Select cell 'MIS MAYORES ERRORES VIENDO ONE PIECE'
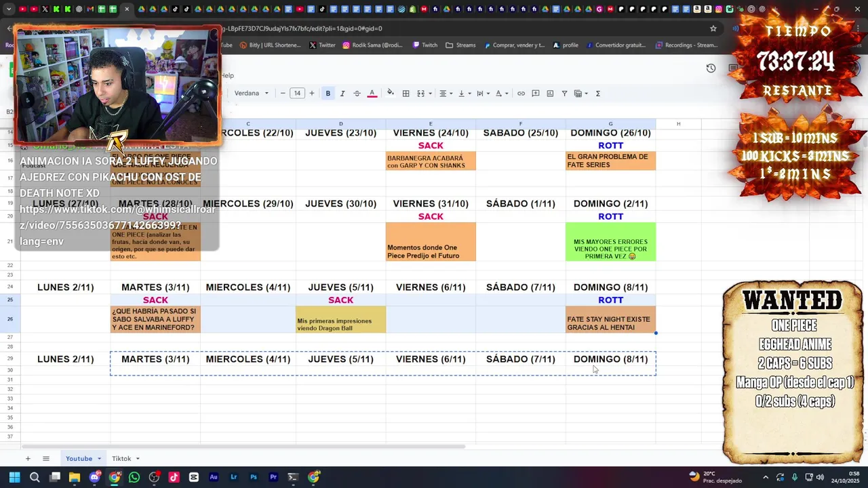 tap(610, 242)
